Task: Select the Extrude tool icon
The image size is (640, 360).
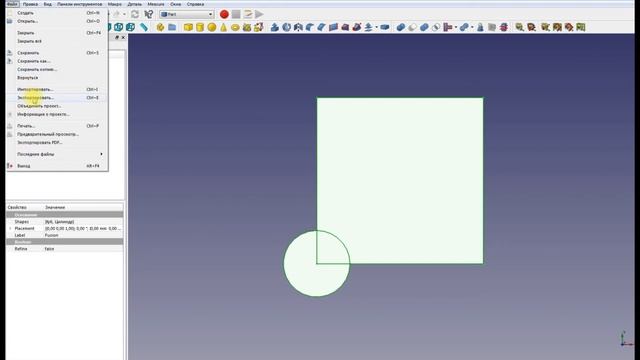Action: pyautogui.click(x=275, y=27)
